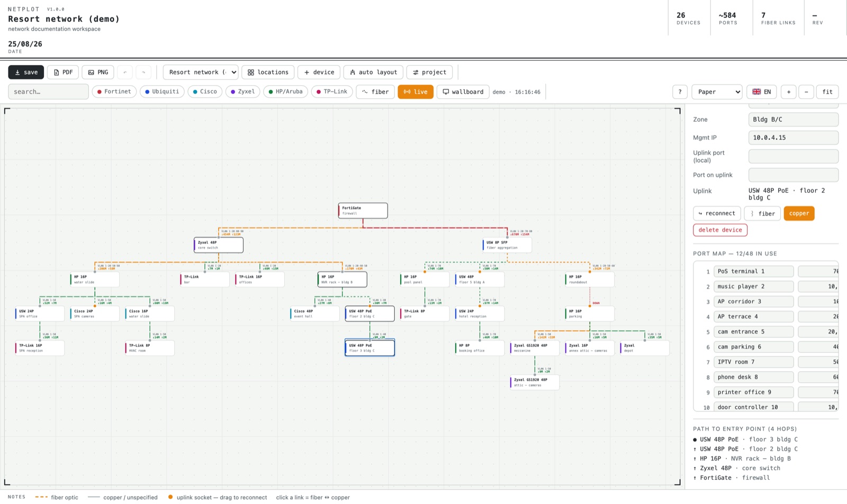This screenshot has height=504, width=847.
Task: Toggle the TP-Link vendor filter
Action: click(x=332, y=92)
